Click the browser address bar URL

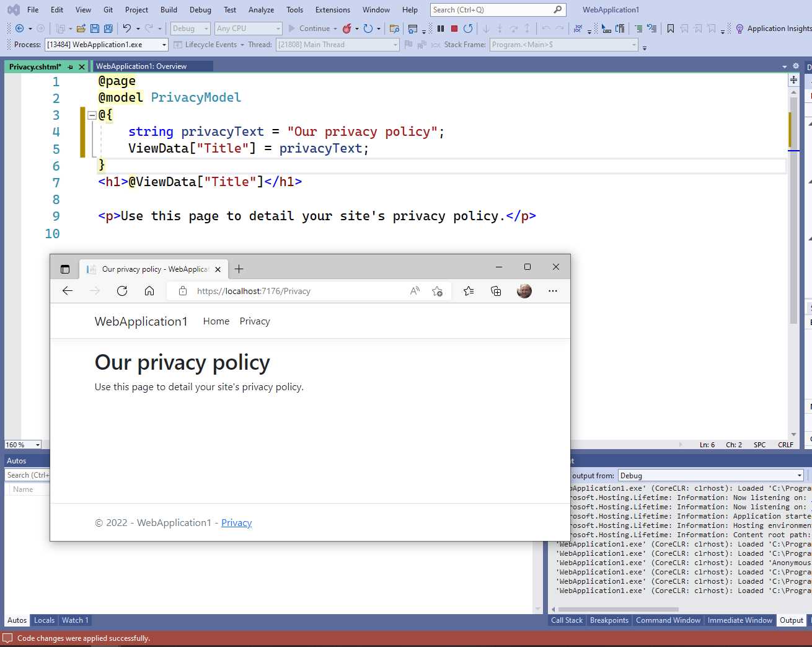254,291
